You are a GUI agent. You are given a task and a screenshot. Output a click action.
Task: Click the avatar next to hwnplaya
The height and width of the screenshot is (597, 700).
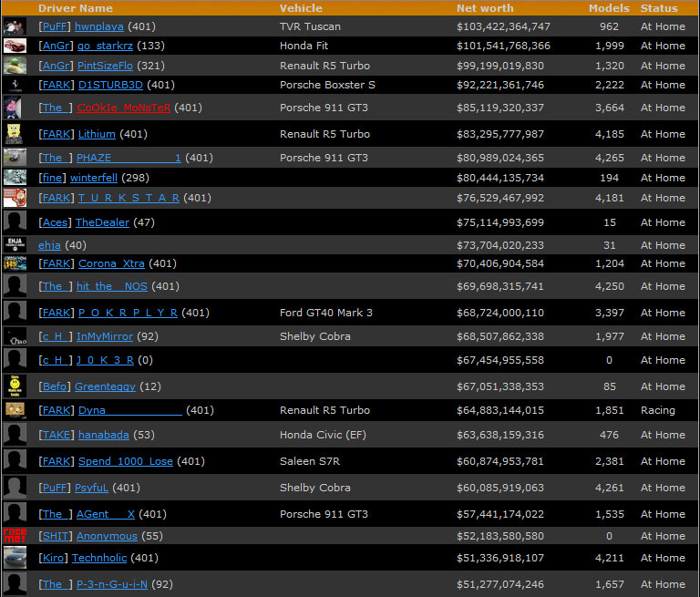point(15,26)
